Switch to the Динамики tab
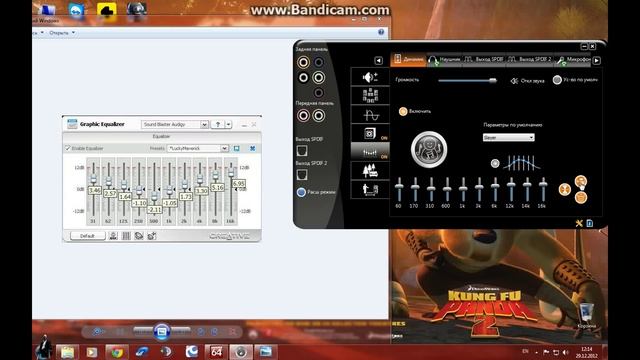The image size is (640, 360). click(408, 60)
